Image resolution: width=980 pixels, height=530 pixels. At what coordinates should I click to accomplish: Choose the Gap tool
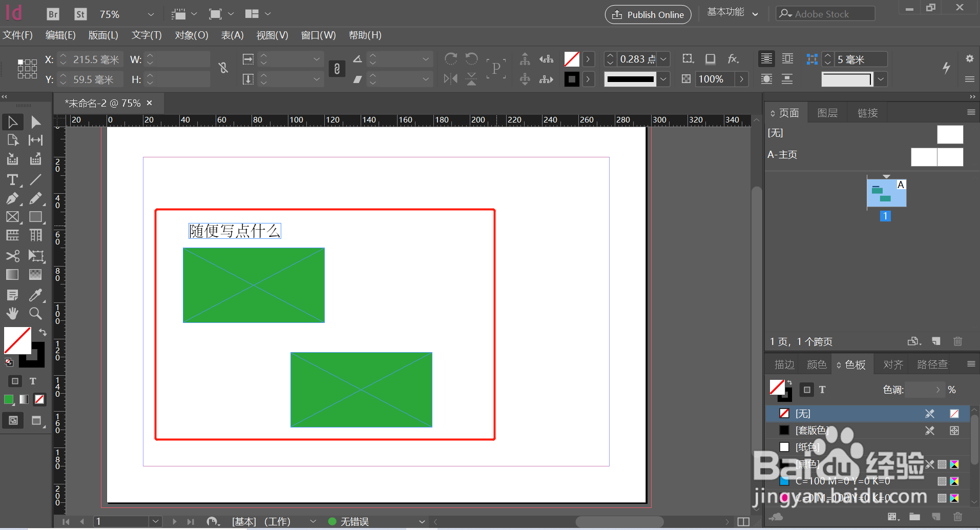tap(35, 140)
